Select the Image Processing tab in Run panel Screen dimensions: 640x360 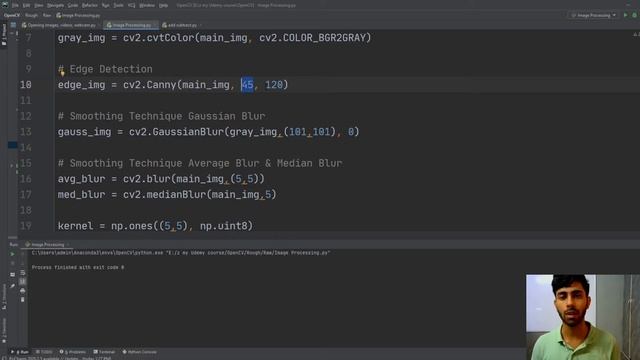(x=47, y=244)
